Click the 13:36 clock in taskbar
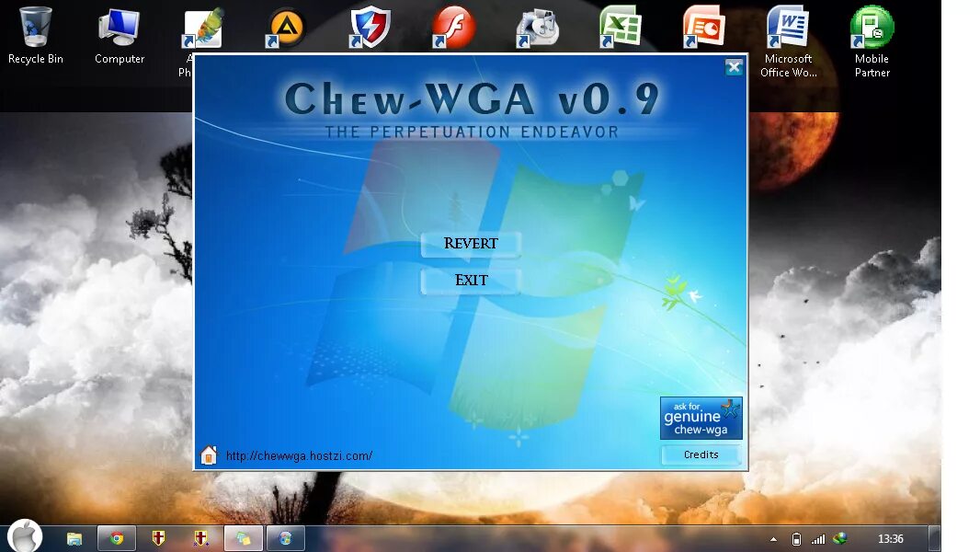980x552 pixels. (x=890, y=539)
